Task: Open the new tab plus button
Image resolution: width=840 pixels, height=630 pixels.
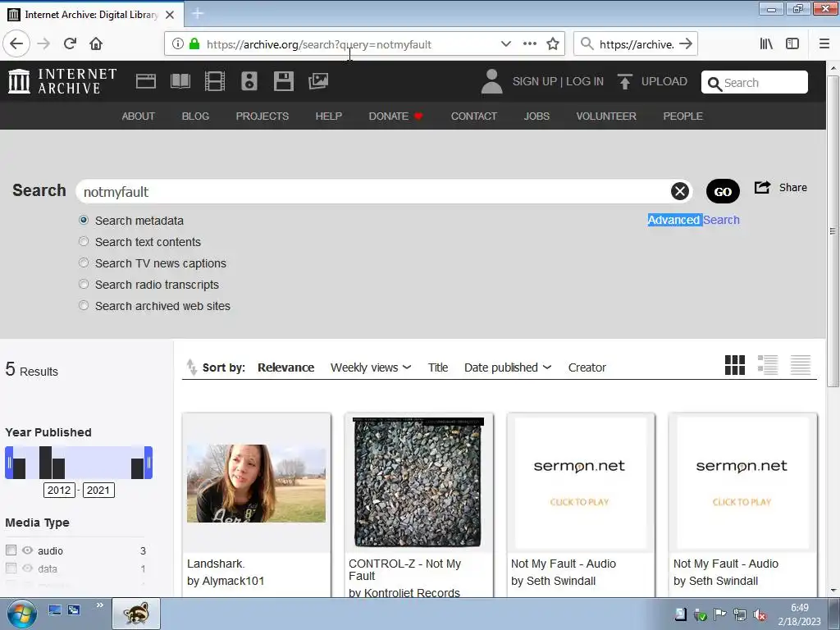Action: pos(198,14)
